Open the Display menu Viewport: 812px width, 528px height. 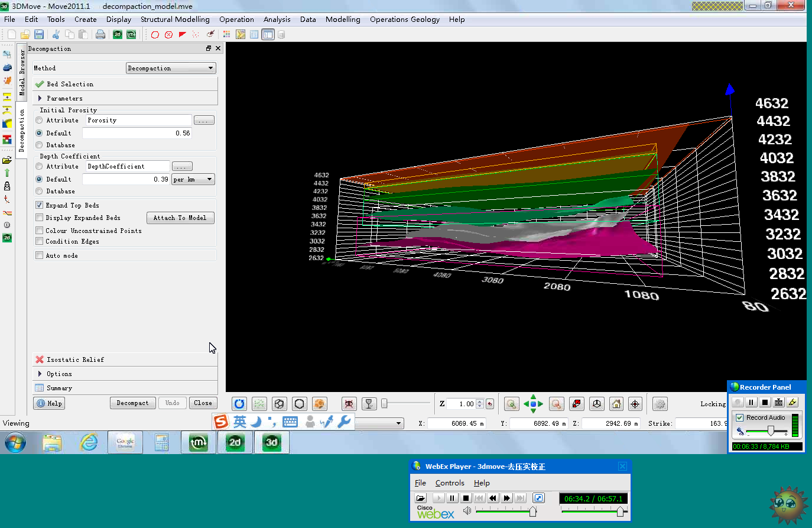coord(119,20)
